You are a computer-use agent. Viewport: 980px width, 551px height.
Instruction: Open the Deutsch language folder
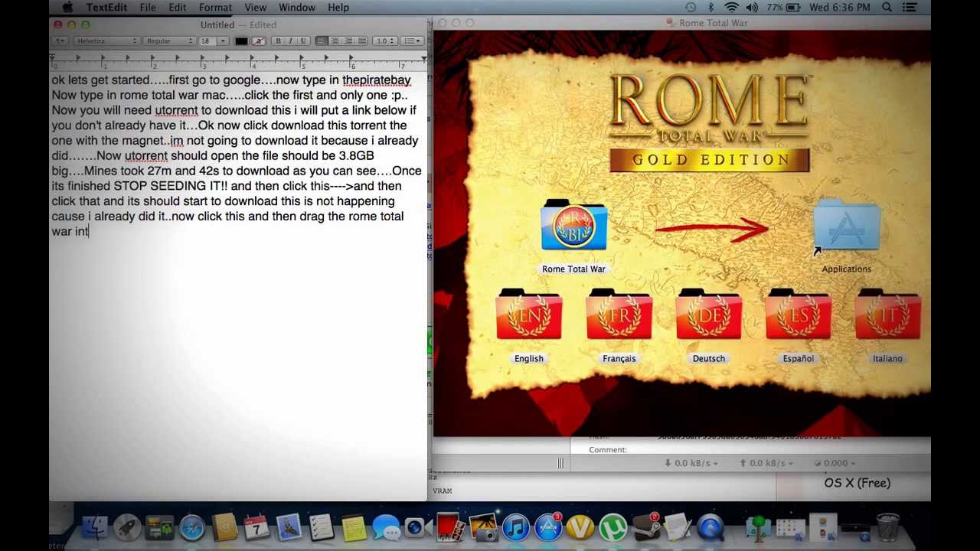pos(708,315)
